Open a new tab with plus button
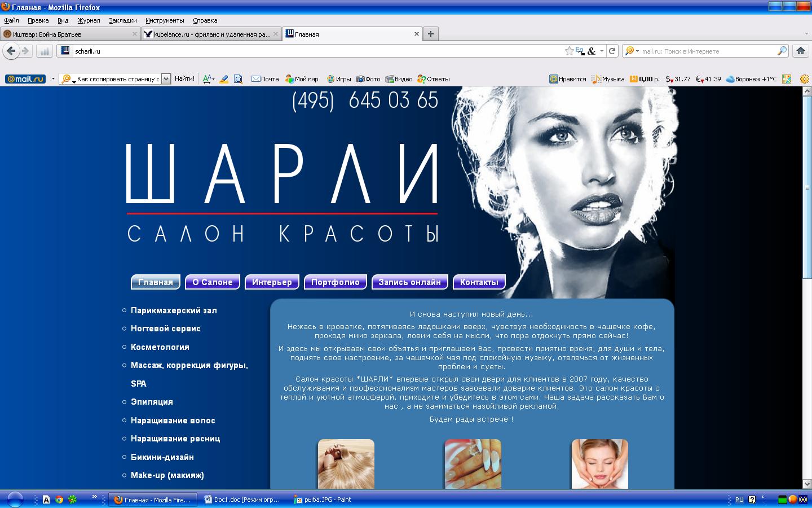Image resolution: width=812 pixels, height=508 pixels. point(431,34)
